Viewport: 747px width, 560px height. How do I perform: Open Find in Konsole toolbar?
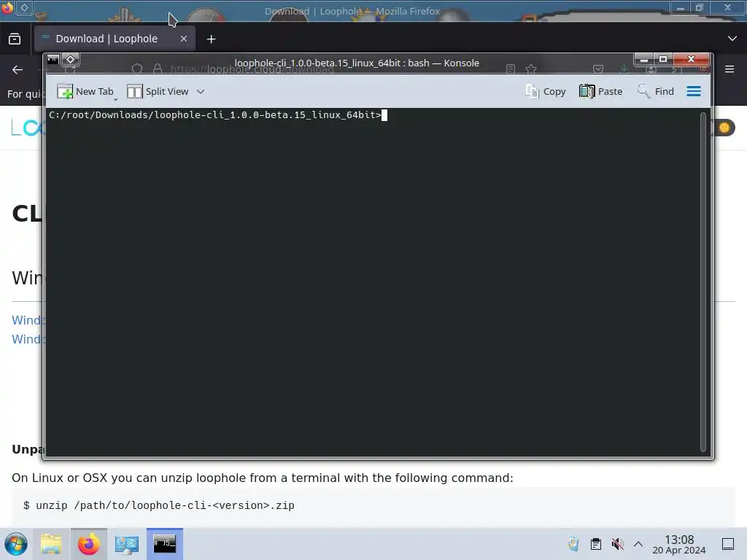(x=656, y=91)
